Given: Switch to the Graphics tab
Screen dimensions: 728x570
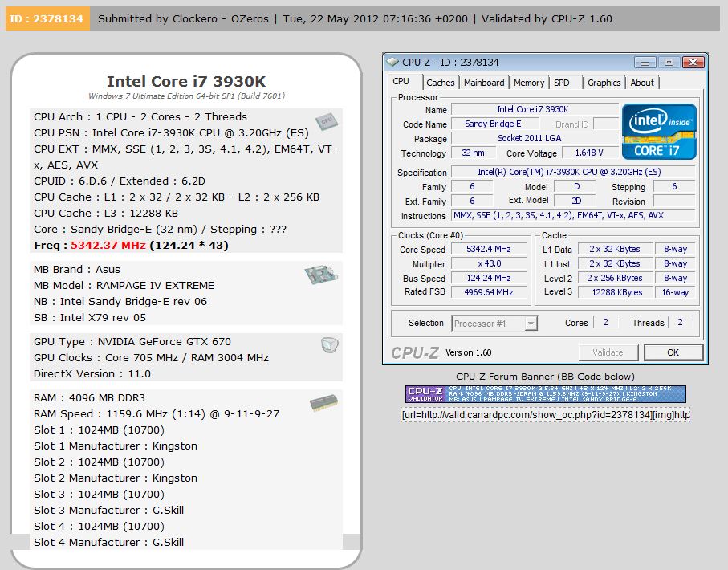Looking at the screenshot, I should click(x=604, y=83).
